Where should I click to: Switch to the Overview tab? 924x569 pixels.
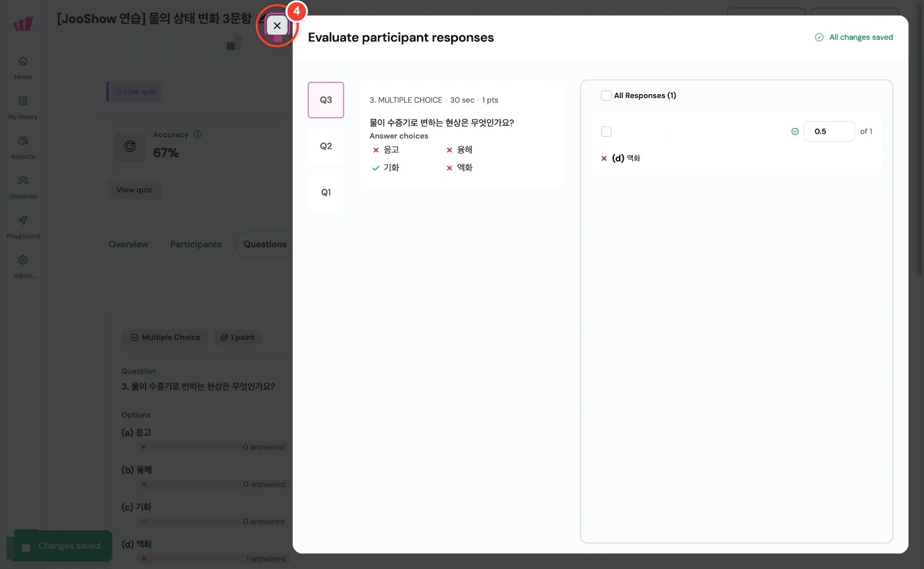pyautogui.click(x=128, y=244)
